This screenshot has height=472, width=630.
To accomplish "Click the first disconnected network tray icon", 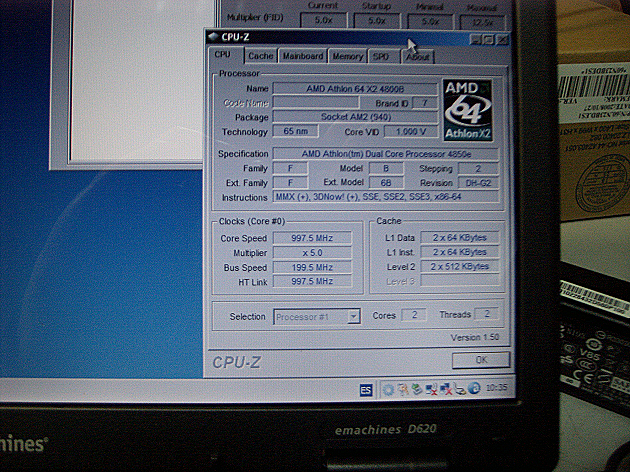I will click(x=432, y=389).
